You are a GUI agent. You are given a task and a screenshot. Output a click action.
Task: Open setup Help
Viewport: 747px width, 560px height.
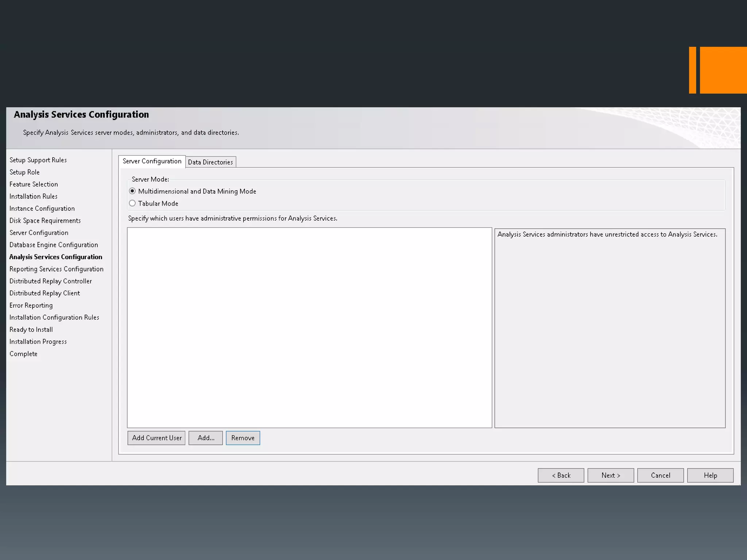[x=710, y=475]
